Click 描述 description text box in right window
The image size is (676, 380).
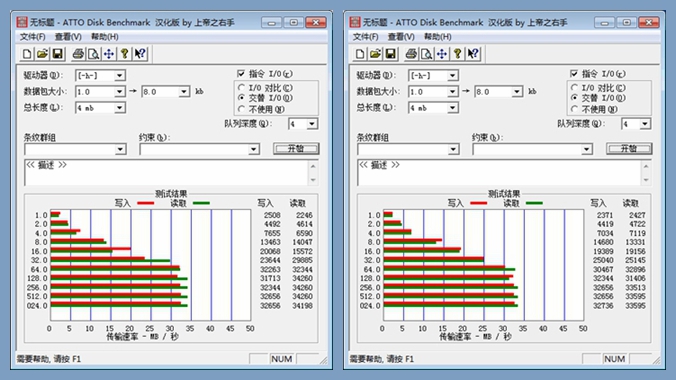(x=499, y=173)
